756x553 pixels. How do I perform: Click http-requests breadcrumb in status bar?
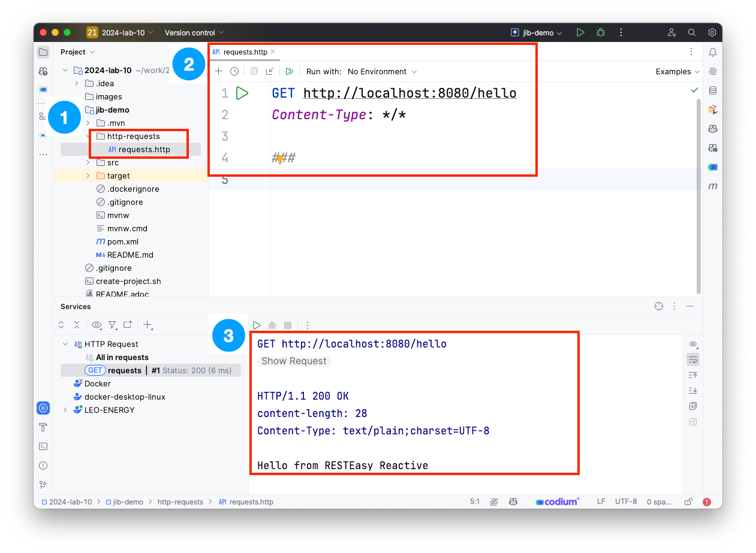(x=180, y=502)
